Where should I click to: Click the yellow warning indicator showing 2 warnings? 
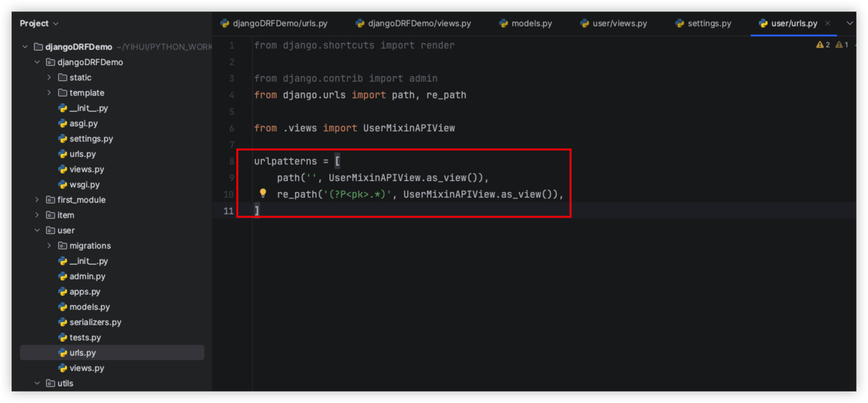(x=823, y=45)
